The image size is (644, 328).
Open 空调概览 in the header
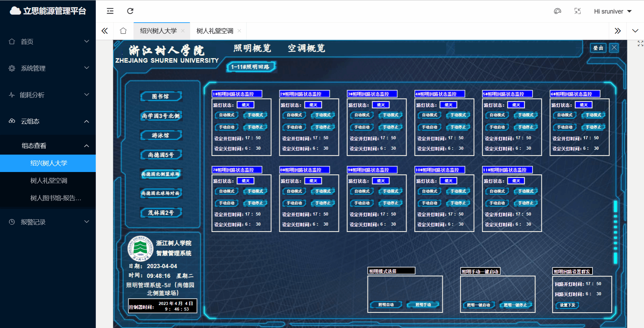click(x=306, y=48)
